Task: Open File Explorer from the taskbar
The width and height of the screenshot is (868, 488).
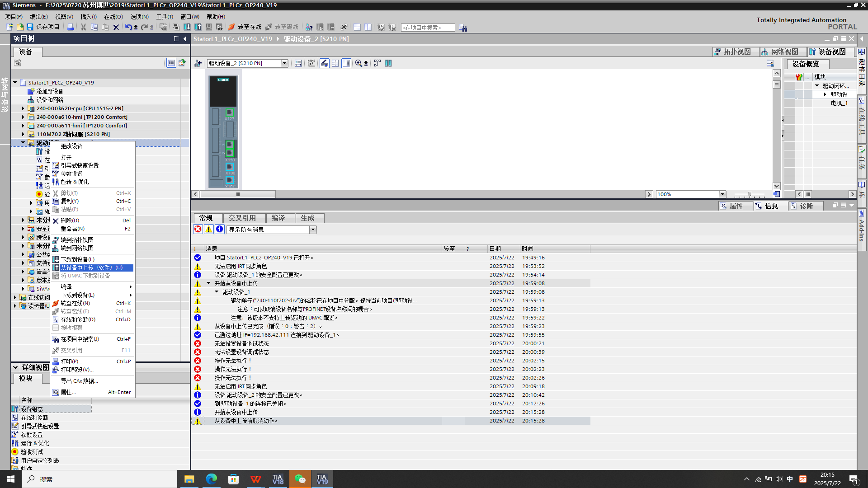Action: [189, 479]
